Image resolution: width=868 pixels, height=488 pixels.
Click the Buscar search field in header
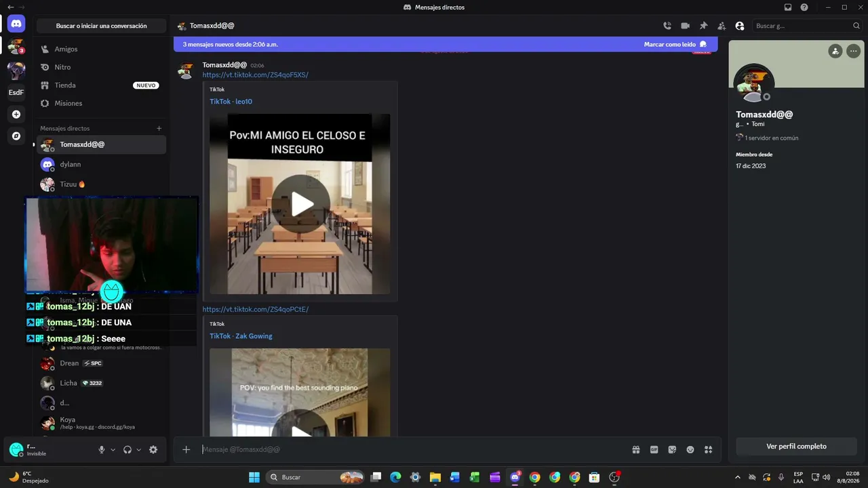coord(807,26)
